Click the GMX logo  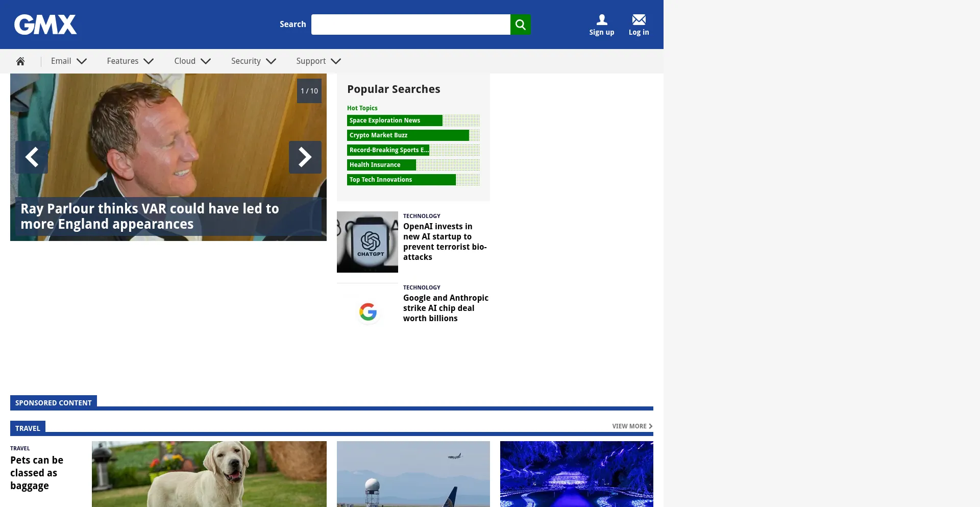(45, 25)
